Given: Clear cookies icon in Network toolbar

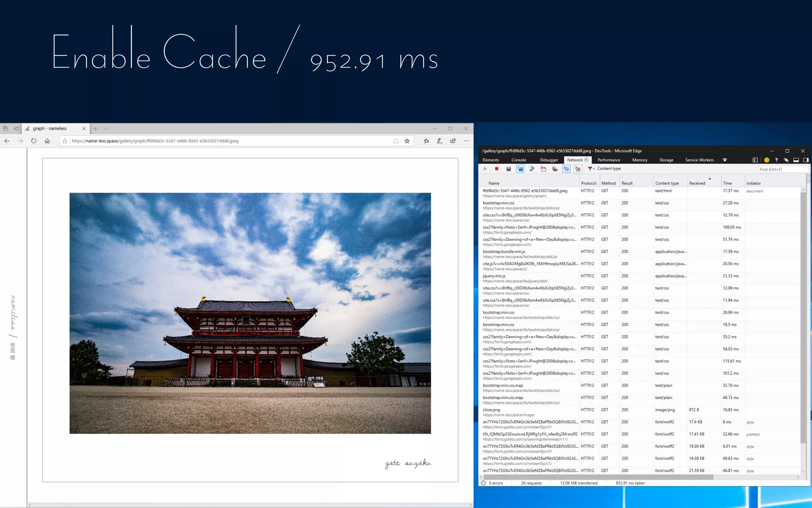Looking at the screenshot, I should [555, 169].
